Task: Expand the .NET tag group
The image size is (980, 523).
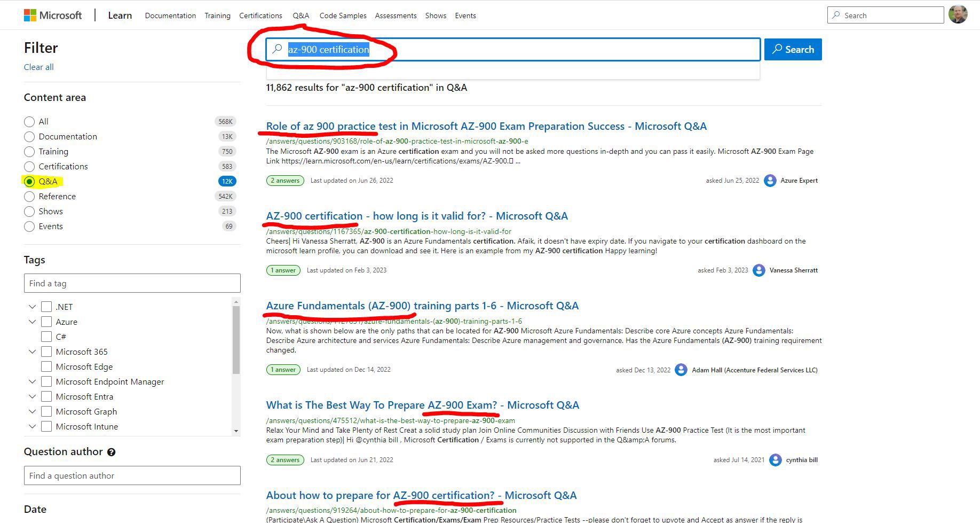Action: click(x=32, y=307)
